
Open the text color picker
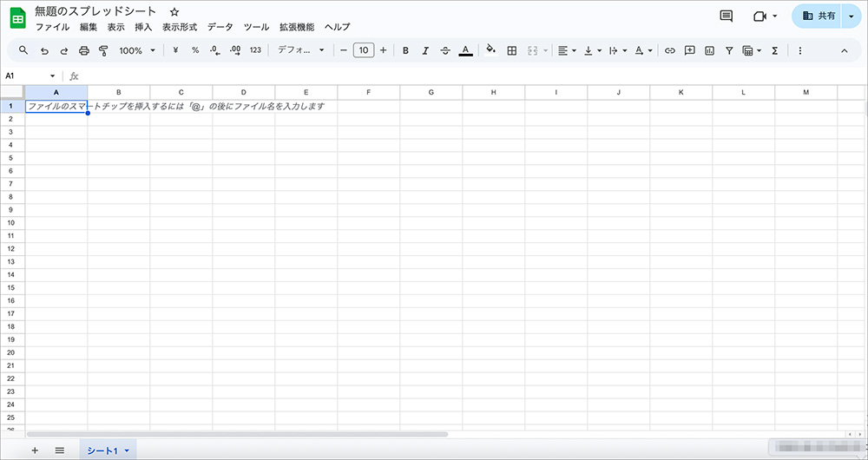pyautogui.click(x=465, y=51)
